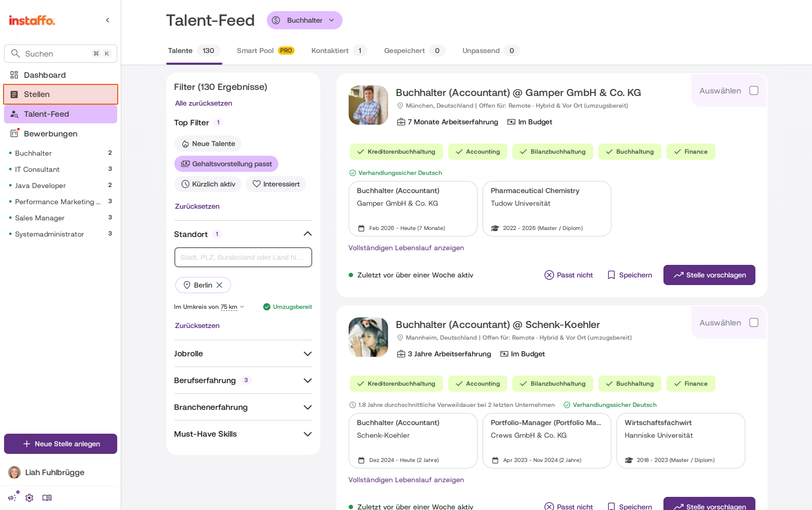Screen dimensions: 812x510
Task: Toggle the Interessiert filter
Action: click(x=276, y=184)
